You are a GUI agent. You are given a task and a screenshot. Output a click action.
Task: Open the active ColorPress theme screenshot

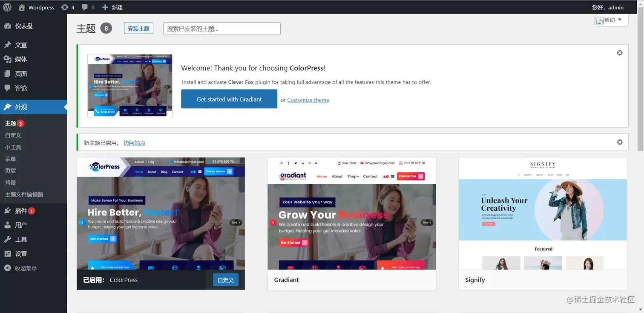(161, 214)
